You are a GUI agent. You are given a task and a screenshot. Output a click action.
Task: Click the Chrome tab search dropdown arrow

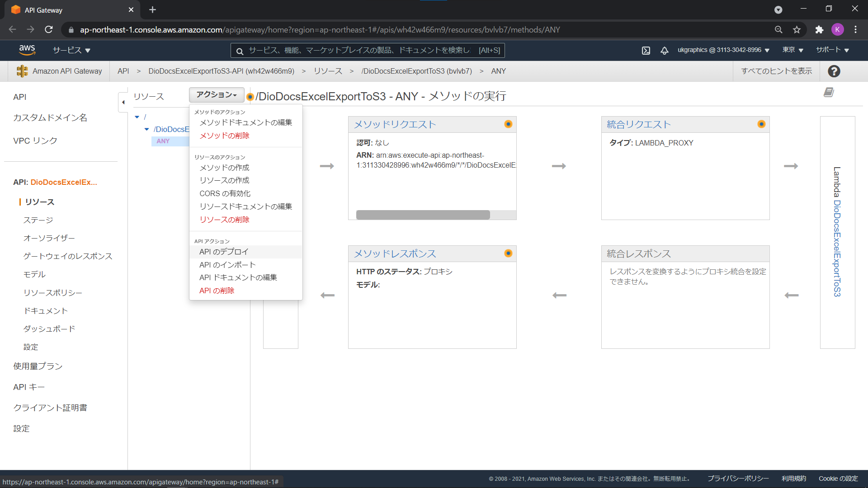coord(778,10)
